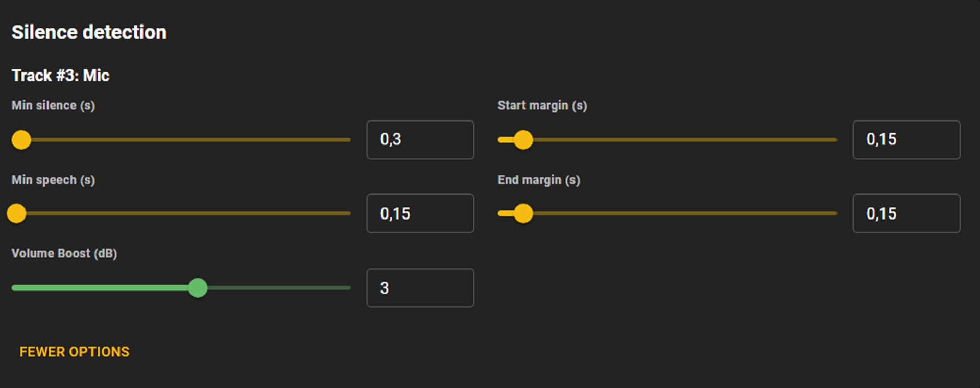Select the Volume Boost value field showing 3

[420, 288]
